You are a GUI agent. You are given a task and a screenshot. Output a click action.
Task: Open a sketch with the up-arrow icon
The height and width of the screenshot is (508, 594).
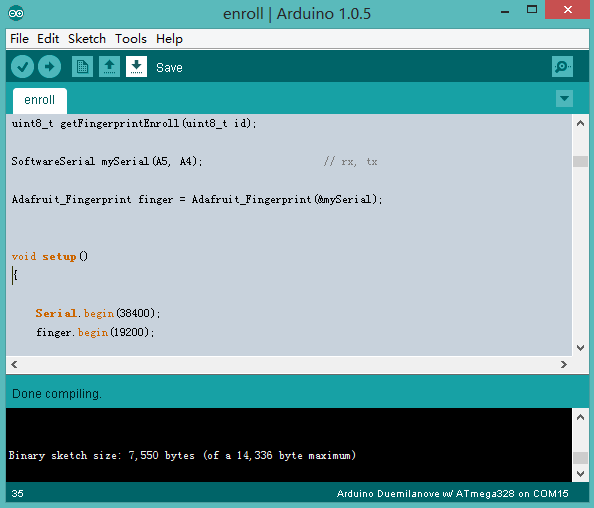(109, 67)
